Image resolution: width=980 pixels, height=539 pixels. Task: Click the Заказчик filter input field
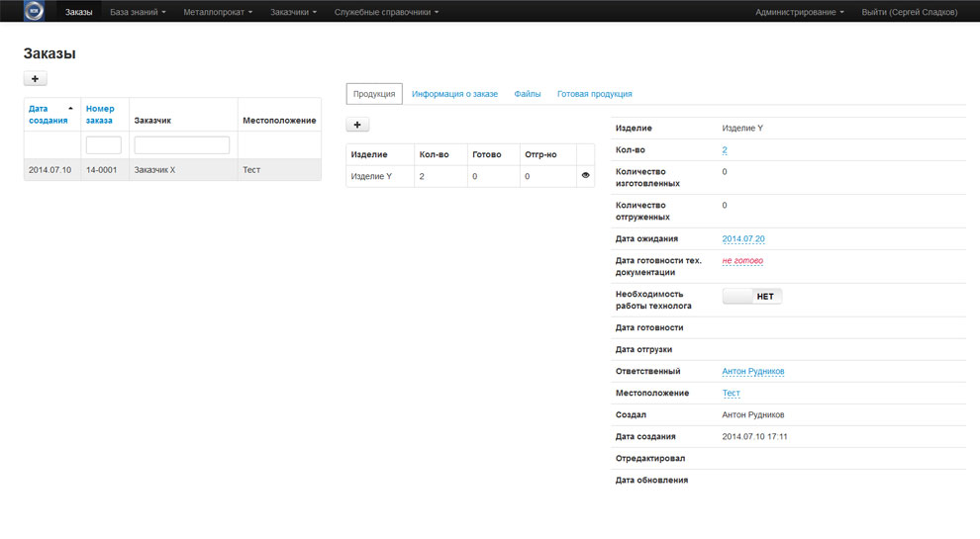pos(181,145)
